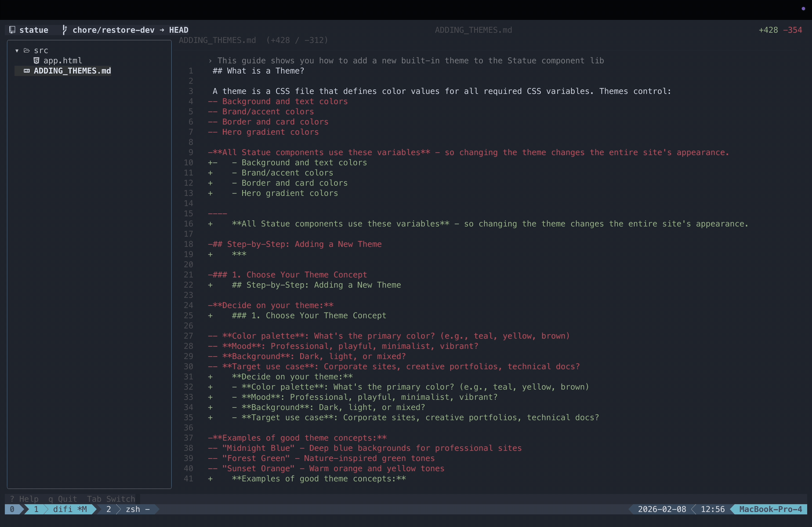
Task: Click the 'q Quit' shortcut hint
Action: coord(63,499)
